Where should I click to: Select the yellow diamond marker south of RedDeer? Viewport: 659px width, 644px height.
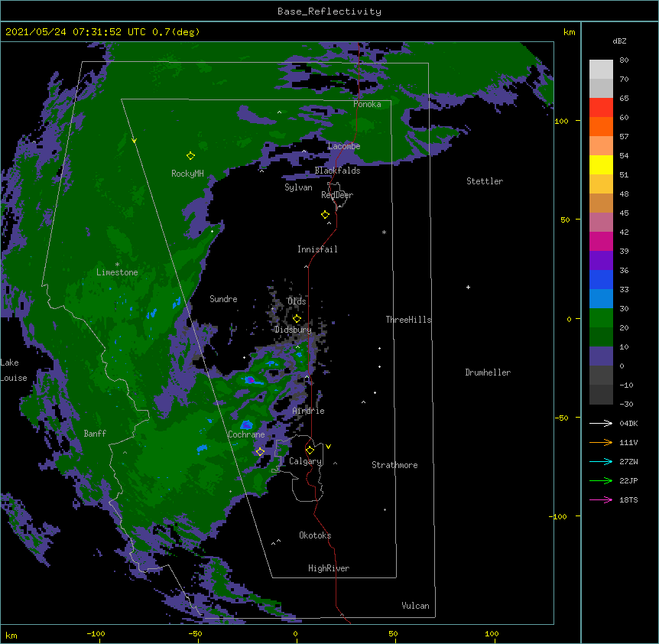(325, 215)
